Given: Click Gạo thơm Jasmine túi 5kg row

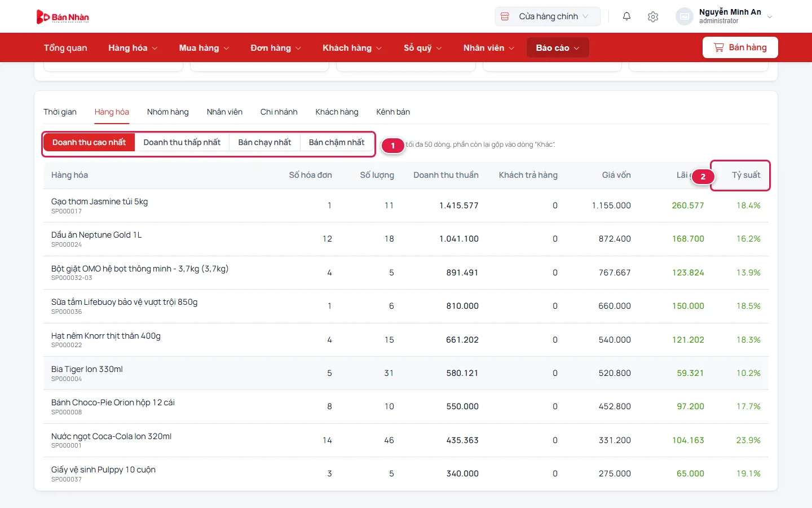Looking at the screenshot, I should pyautogui.click(x=406, y=205).
